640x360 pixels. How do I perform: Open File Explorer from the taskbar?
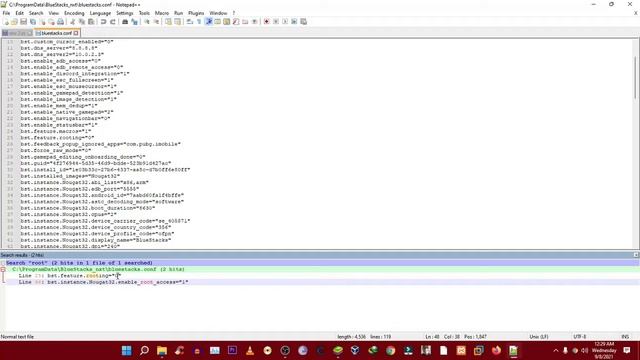[x=162, y=351]
